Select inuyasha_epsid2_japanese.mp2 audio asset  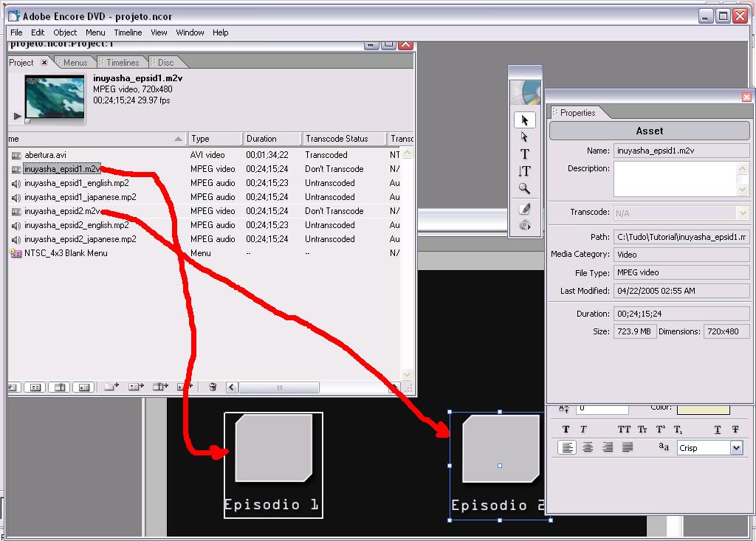tap(80, 238)
